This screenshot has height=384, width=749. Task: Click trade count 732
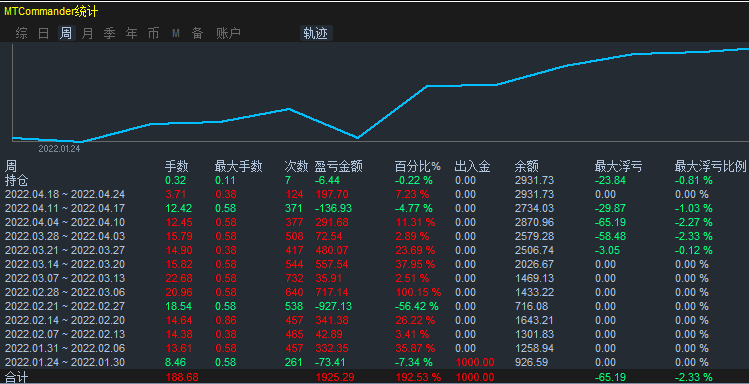[294, 278]
